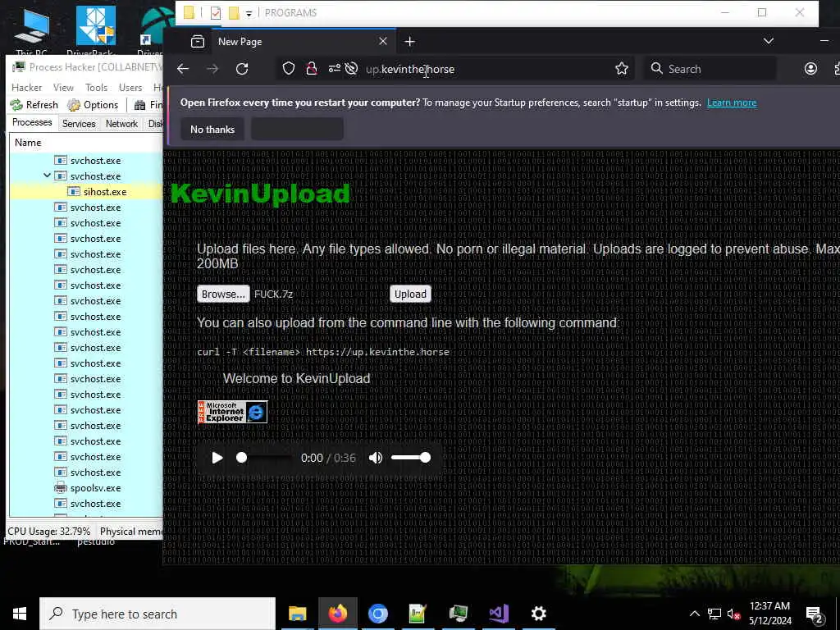
Task: Open Users menu in Process Hacker
Action: [130, 87]
